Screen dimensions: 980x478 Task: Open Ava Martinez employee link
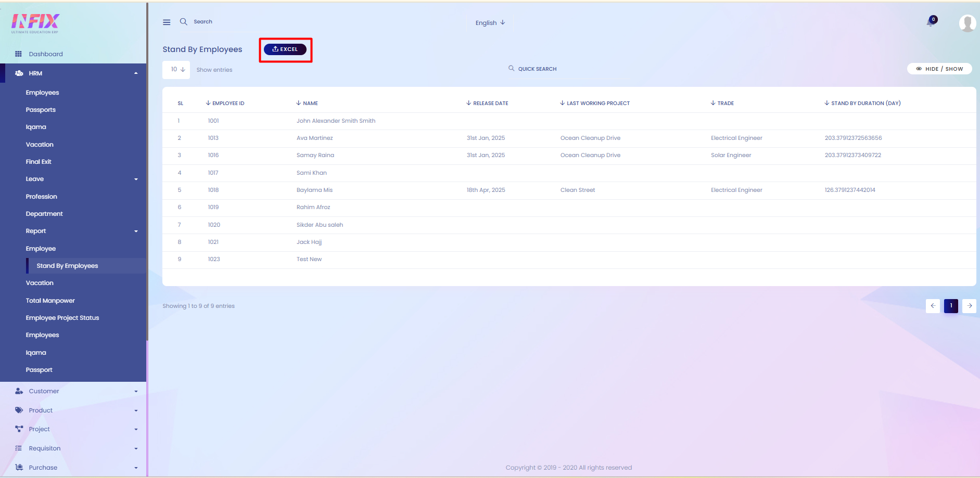(314, 138)
